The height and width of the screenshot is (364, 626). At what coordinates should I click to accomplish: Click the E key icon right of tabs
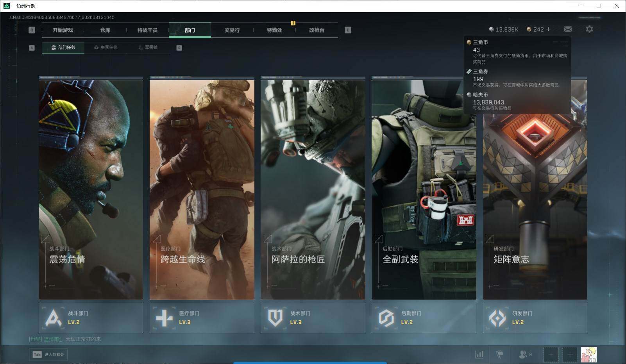pos(348,30)
